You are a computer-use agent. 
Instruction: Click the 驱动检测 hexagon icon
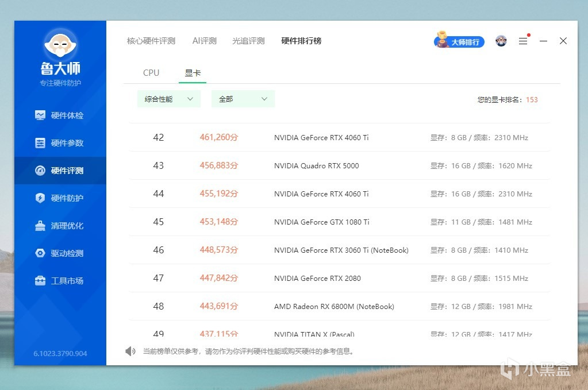40,253
